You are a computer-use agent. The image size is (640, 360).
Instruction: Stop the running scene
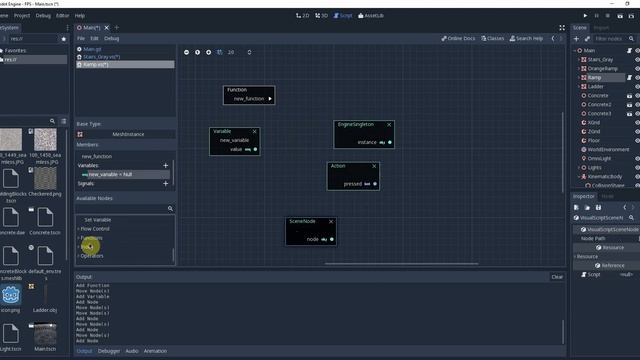point(608,16)
